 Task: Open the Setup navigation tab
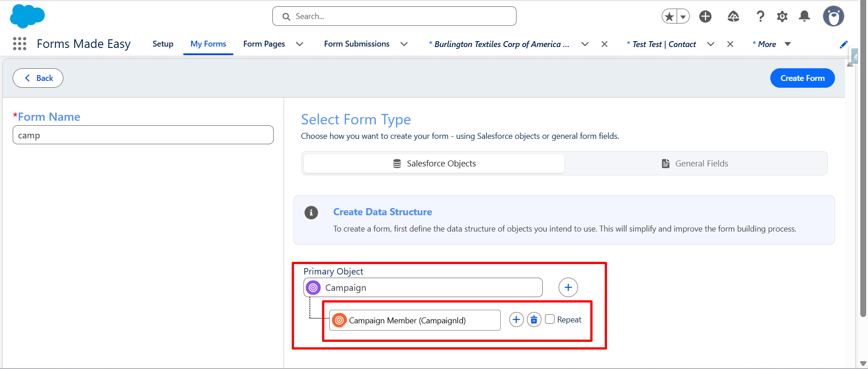(163, 44)
